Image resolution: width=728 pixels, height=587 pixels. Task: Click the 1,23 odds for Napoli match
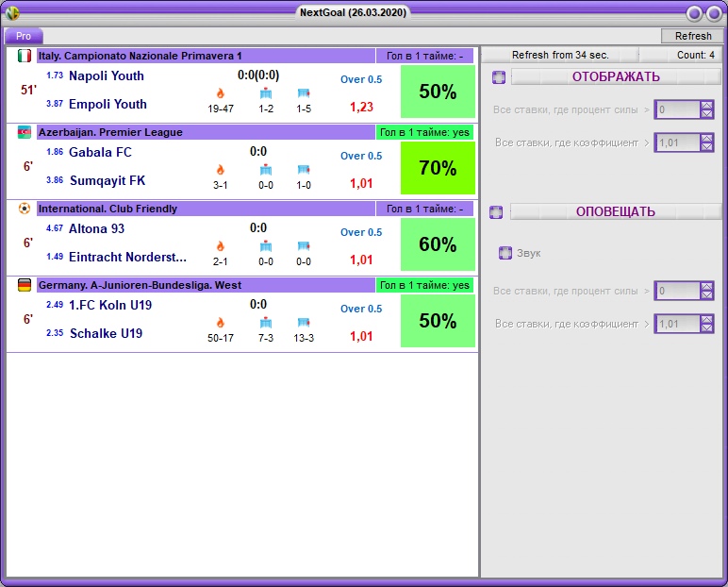[x=361, y=107]
